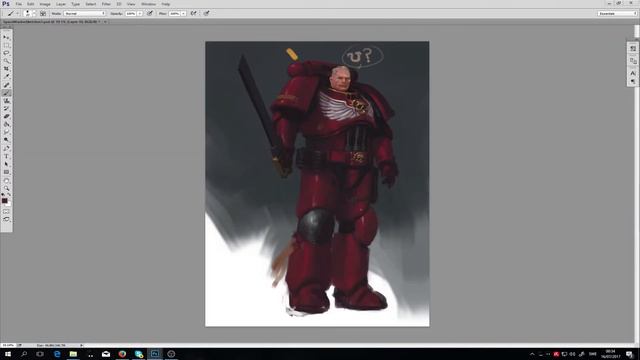Activate the open document tab

[x=51, y=22]
